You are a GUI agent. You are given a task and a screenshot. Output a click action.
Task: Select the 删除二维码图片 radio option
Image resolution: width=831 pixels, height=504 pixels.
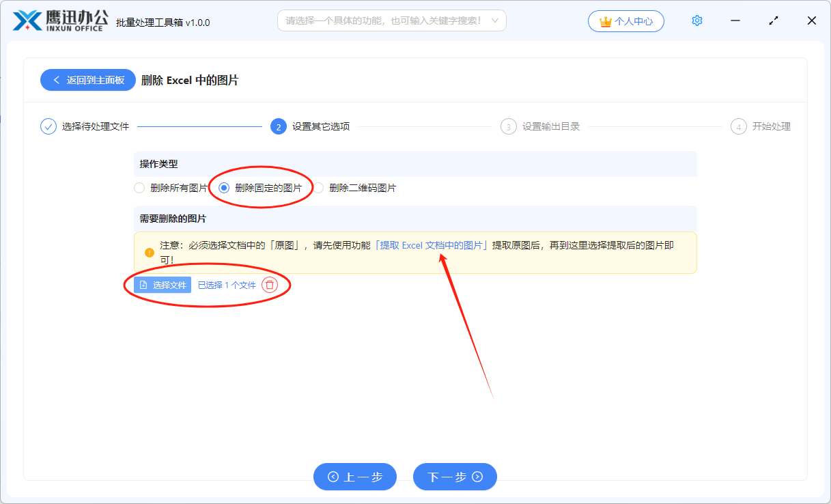point(318,187)
